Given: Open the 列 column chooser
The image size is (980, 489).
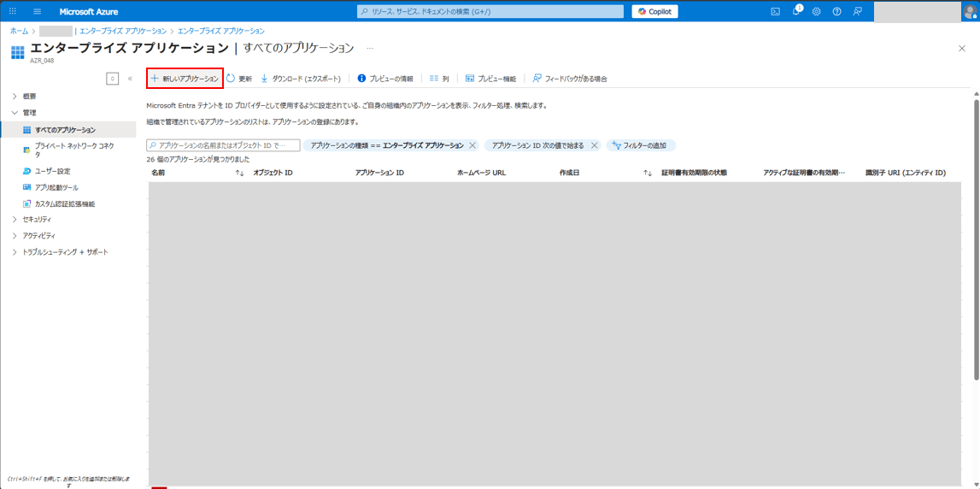Looking at the screenshot, I should click(x=439, y=79).
